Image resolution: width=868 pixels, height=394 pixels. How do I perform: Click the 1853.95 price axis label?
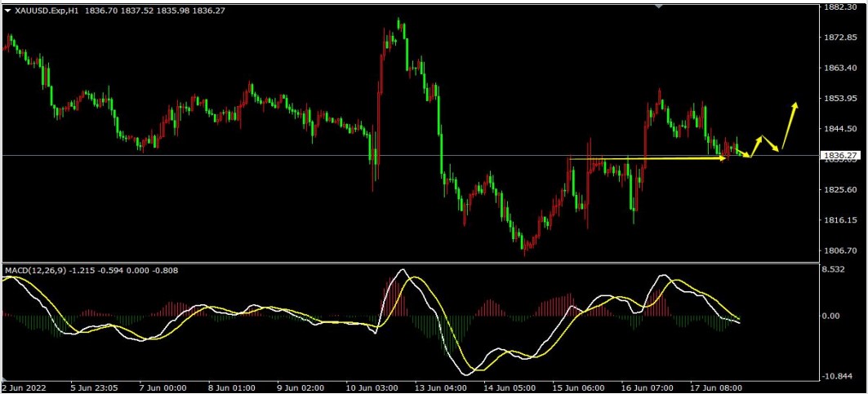(x=840, y=98)
